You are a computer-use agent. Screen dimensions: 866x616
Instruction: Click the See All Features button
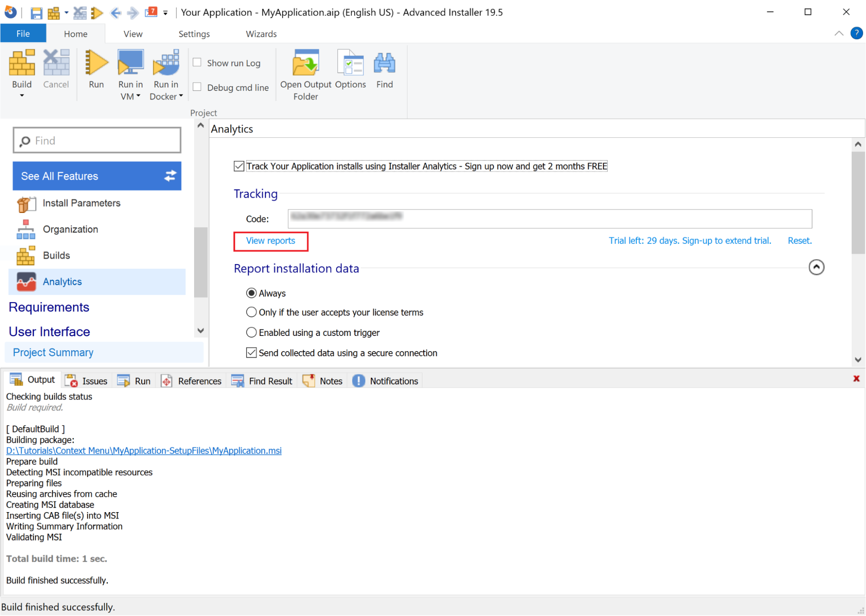tap(97, 176)
